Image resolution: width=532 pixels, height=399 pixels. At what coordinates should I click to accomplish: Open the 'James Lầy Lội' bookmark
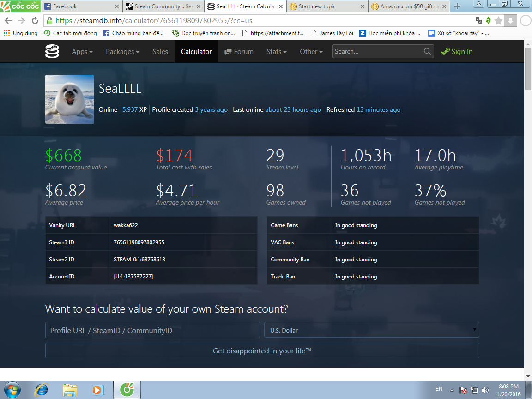(x=332, y=33)
